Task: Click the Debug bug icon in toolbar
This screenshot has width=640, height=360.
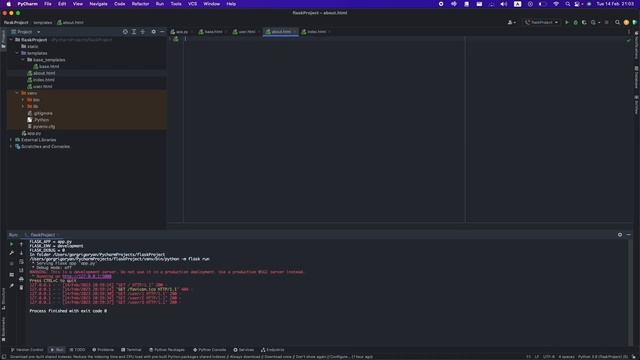Action: tap(576, 22)
